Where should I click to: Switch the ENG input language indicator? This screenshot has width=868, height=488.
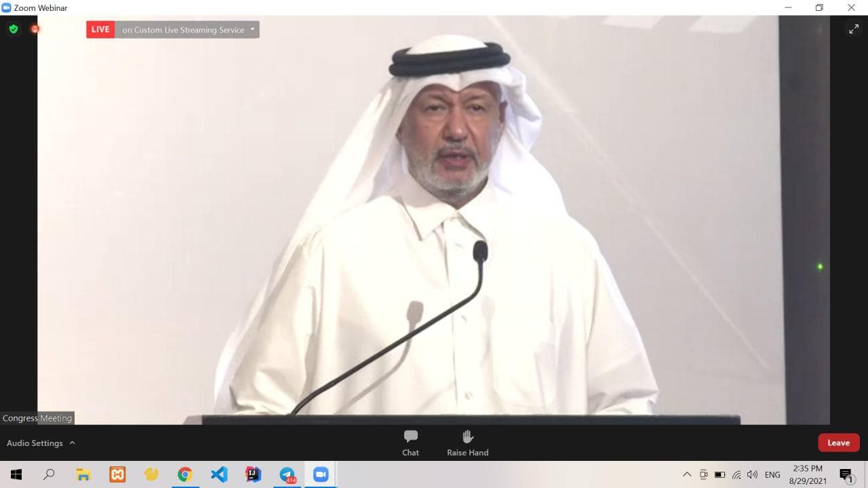pos(772,474)
